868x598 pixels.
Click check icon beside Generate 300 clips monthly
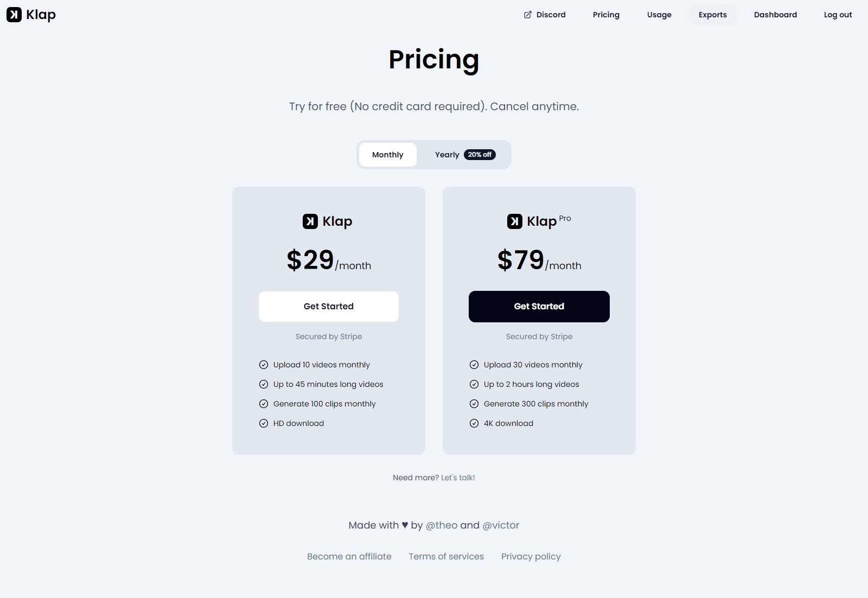[474, 404]
